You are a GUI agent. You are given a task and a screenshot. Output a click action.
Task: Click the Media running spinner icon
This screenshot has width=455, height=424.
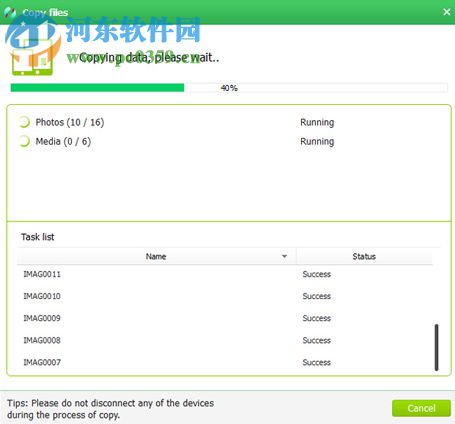(24, 141)
